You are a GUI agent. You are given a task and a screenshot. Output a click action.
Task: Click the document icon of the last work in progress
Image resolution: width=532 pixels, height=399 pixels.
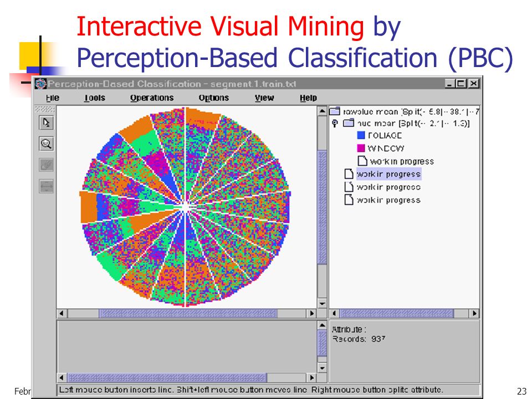[x=349, y=199]
